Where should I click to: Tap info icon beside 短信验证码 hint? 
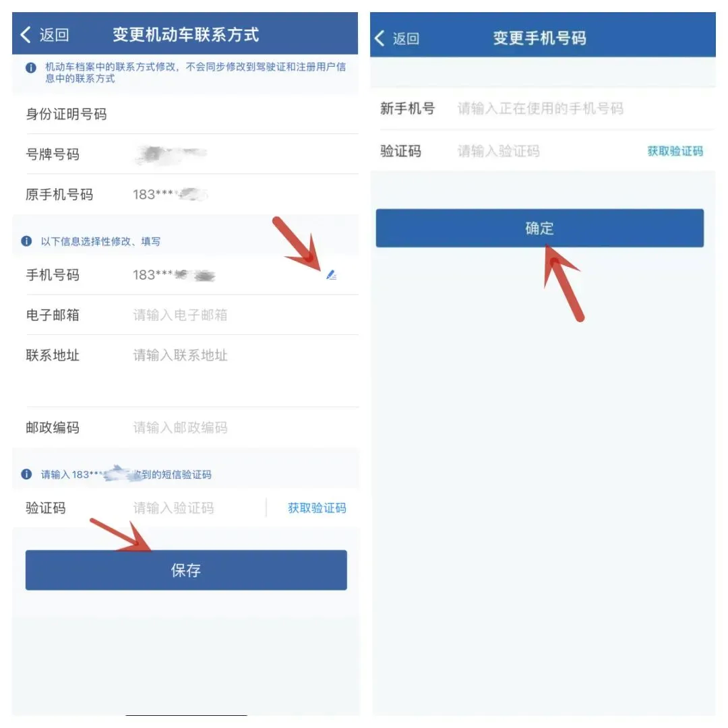coord(26,474)
